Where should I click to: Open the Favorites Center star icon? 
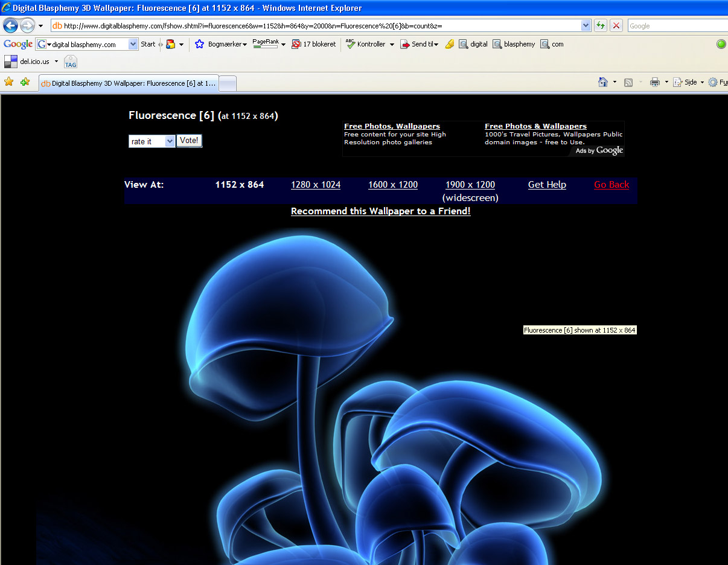tap(8, 82)
